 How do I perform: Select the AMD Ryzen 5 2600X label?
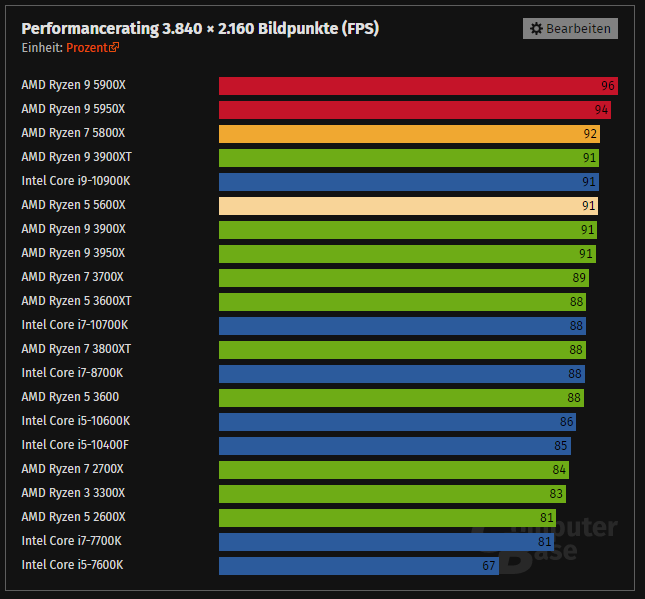[x=74, y=517]
